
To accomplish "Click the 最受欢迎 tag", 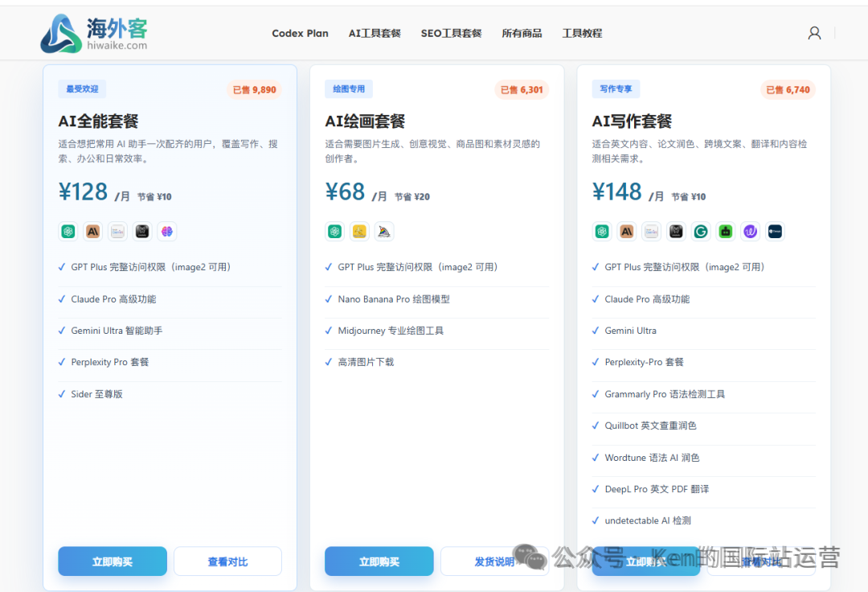I will coord(83,89).
